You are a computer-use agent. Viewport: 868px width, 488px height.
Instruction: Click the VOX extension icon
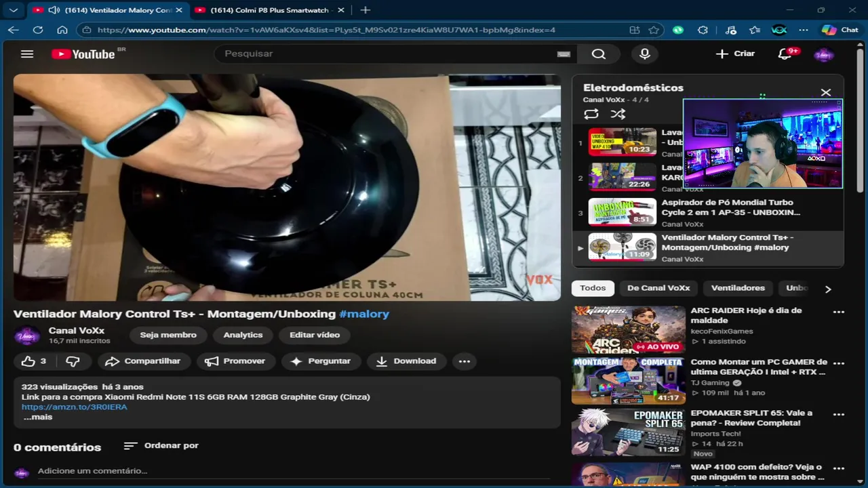tap(779, 30)
